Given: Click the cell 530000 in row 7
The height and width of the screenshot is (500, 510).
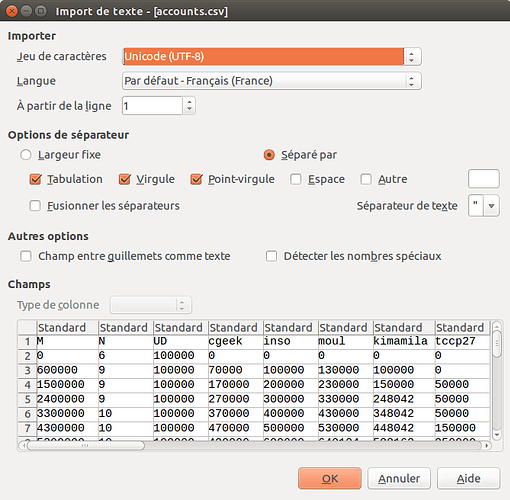Looking at the screenshot, I should pos(345,428).
